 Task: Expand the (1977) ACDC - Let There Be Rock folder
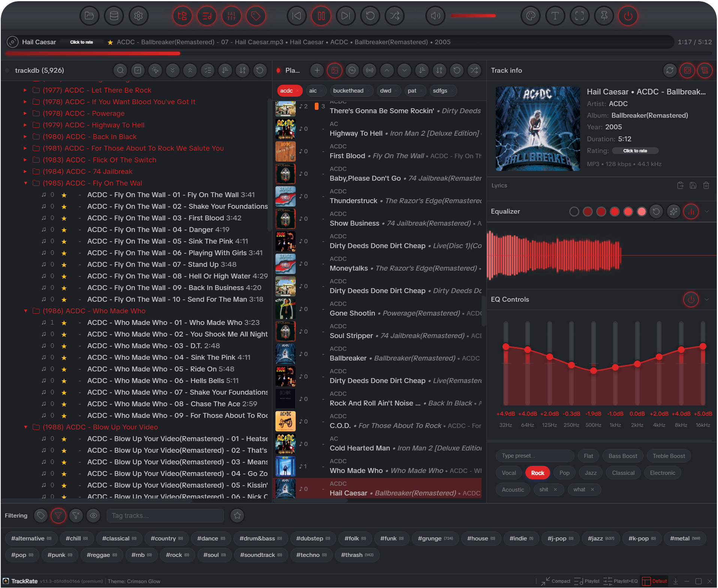click(x=25, y=90)
